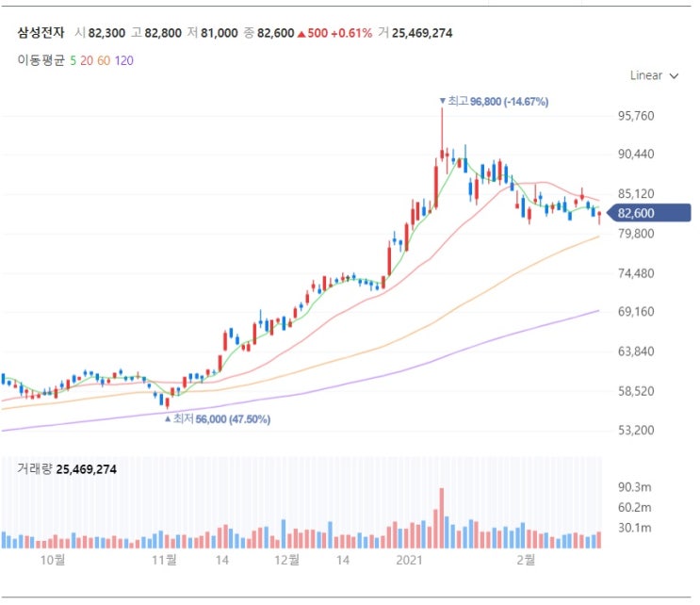The image size is (700, 605).
Task: Click the 69,160 price axis label
Action: [636, 312]
